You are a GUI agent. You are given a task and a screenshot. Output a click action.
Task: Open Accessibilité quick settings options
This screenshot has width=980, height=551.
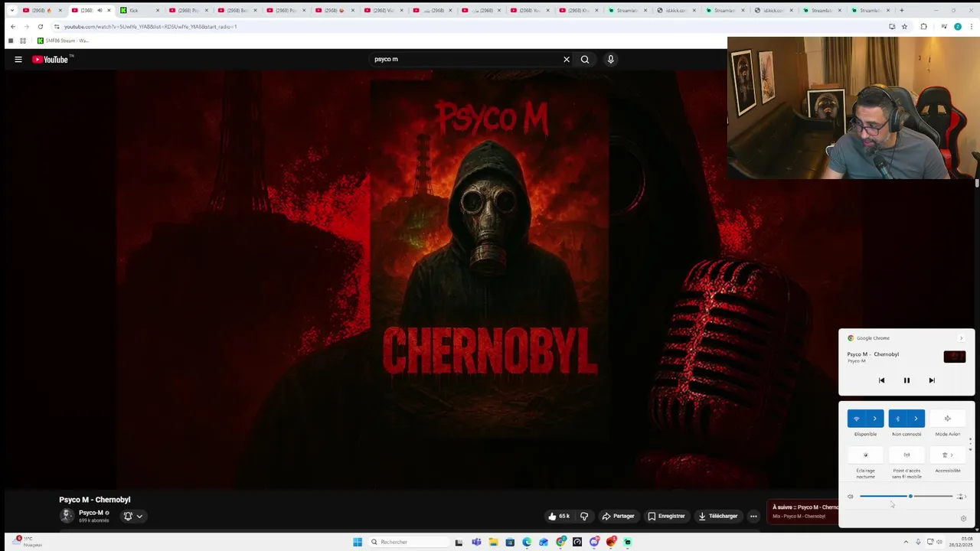point(948,455)
